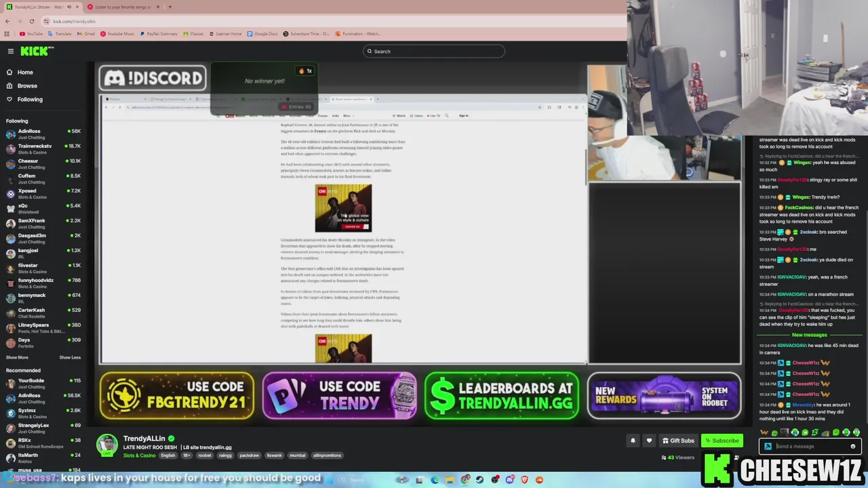Open Browse in Kick sidebar
The height and width of the screenshot is (488, 868).
(x=27, y=85)
